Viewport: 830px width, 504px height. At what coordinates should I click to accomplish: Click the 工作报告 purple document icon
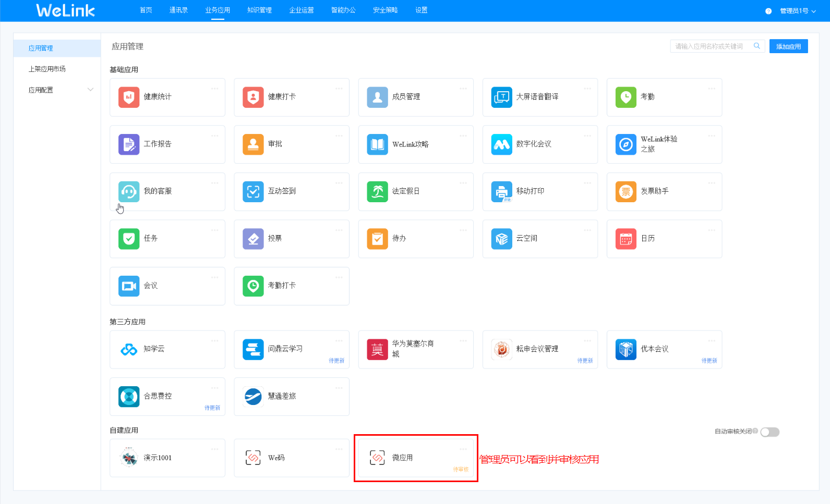coord(129,144)
